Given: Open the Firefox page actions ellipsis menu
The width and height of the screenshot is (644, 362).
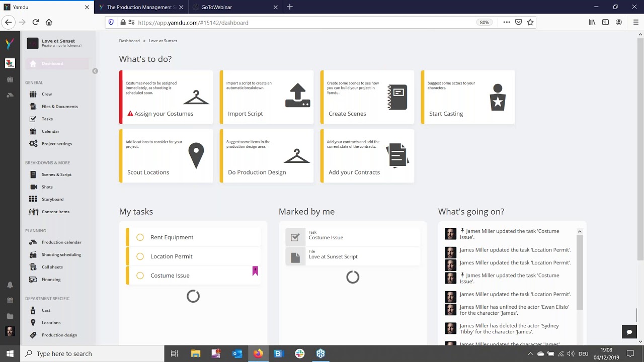Looking at the screenshot, I should pos(506,22).
